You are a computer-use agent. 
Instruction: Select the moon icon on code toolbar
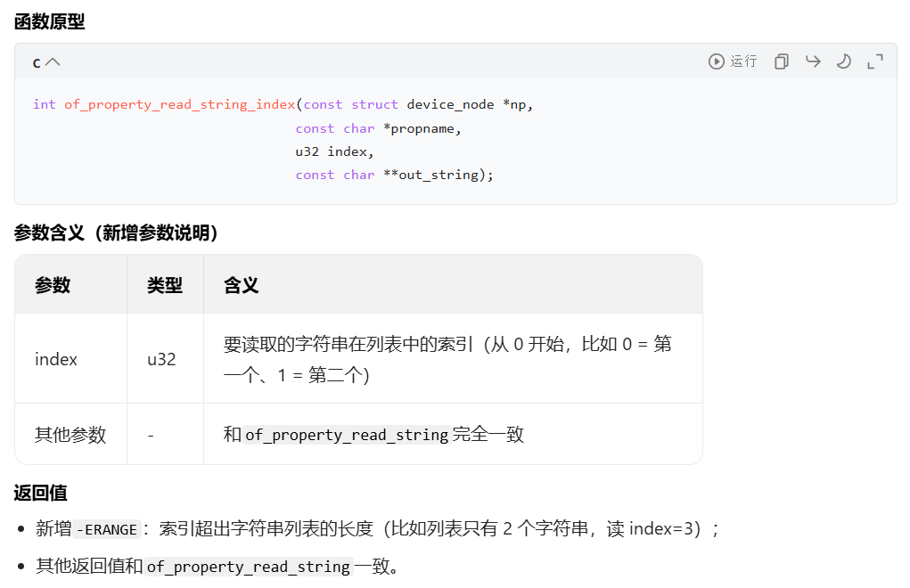(843, 61)
